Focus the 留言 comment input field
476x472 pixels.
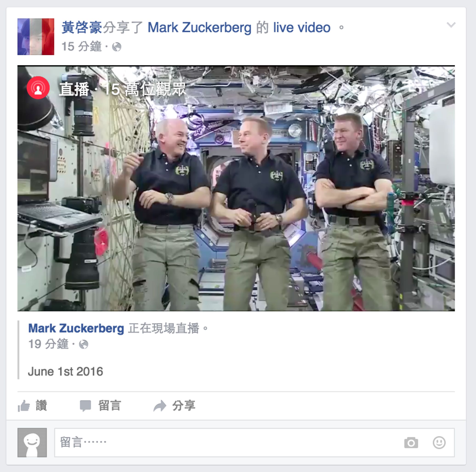click(x=255, y=442)
